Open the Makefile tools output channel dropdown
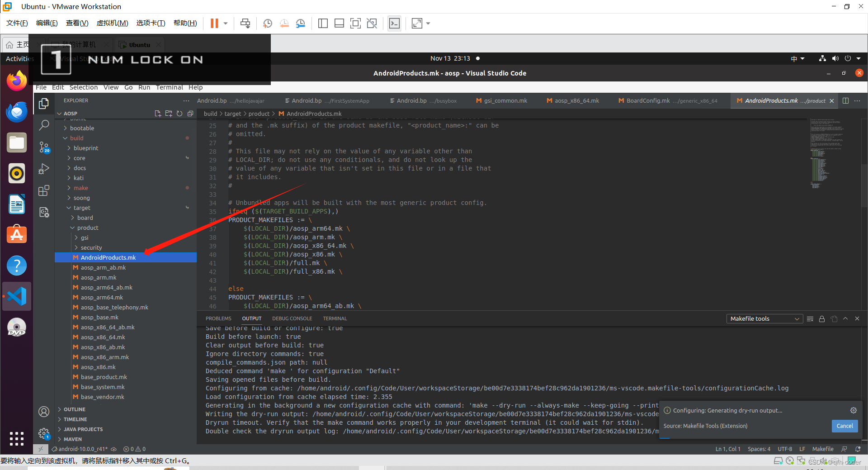Image resolution: width=868 pixels, height=470 pixels. tap(764, 318)
